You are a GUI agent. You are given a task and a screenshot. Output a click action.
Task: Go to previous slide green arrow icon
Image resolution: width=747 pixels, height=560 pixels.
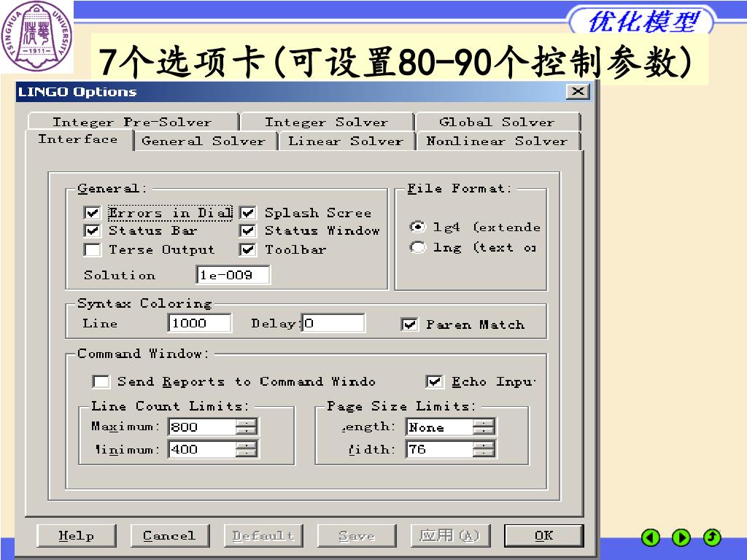650,537
